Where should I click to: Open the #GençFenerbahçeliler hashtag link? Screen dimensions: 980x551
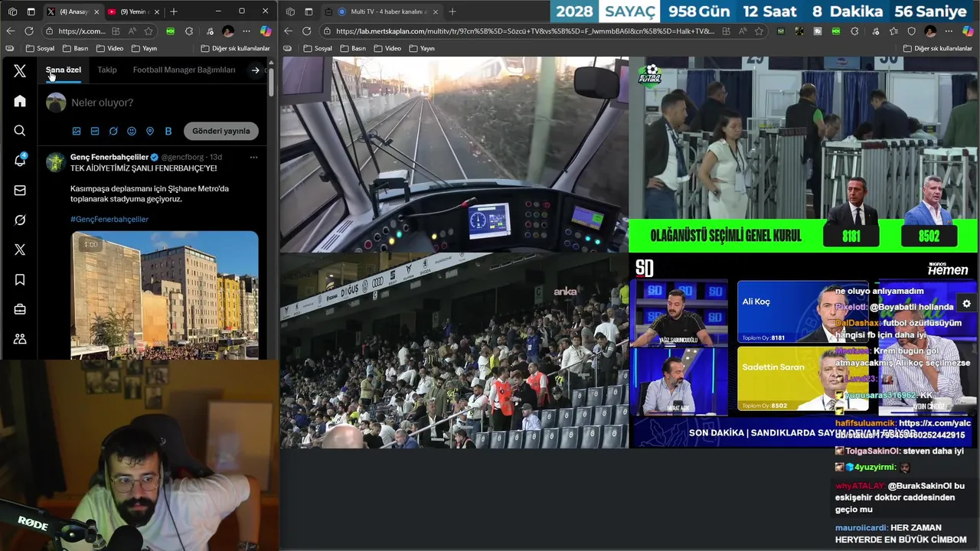(x=109, y=219)
